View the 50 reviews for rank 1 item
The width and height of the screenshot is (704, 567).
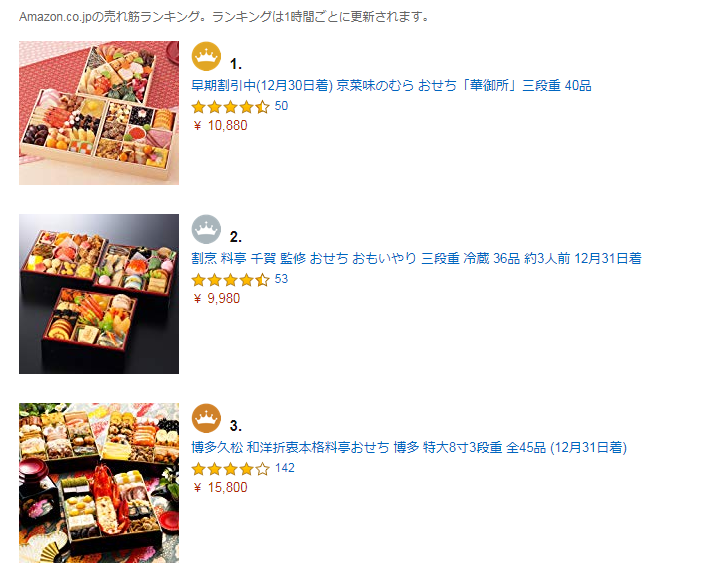click(281, 106)
